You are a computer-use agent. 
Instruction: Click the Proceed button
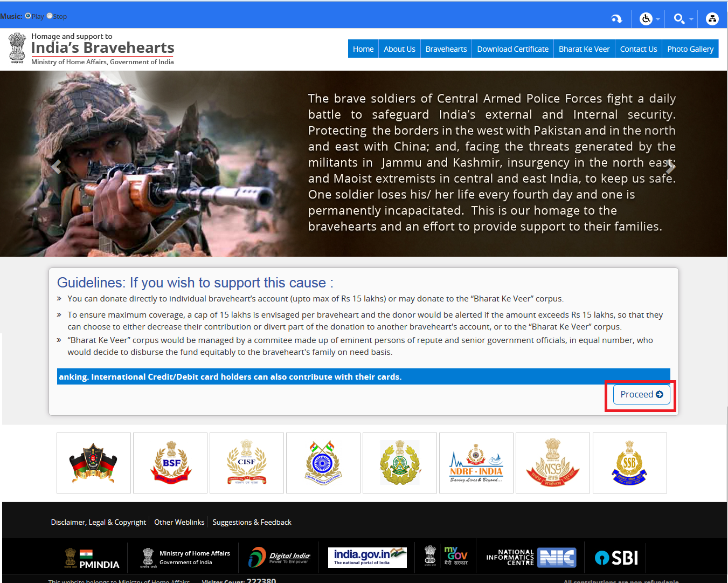coord(641,394)
